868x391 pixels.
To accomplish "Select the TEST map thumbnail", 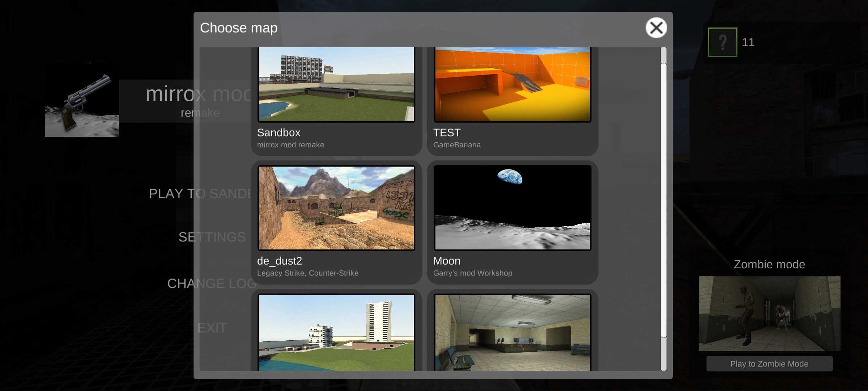I will (x=512, y=84).
